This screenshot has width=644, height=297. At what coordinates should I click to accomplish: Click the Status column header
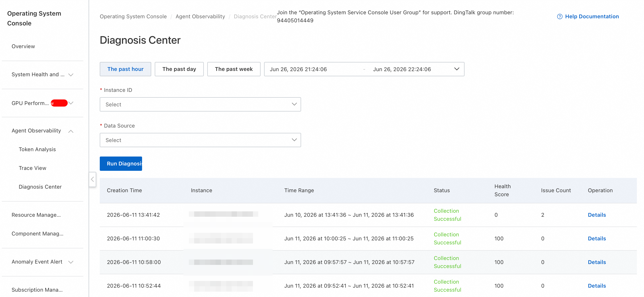pyautogui.click(x=442, y=190)
